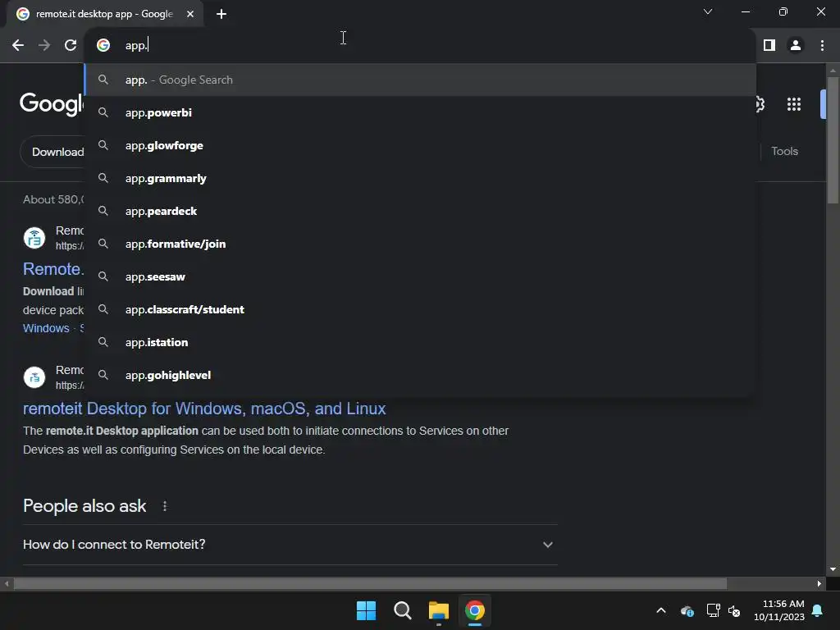Open the Windows Start menu
Screen dimensions: 840x630
pyautogui.click(x=367, y=610)
